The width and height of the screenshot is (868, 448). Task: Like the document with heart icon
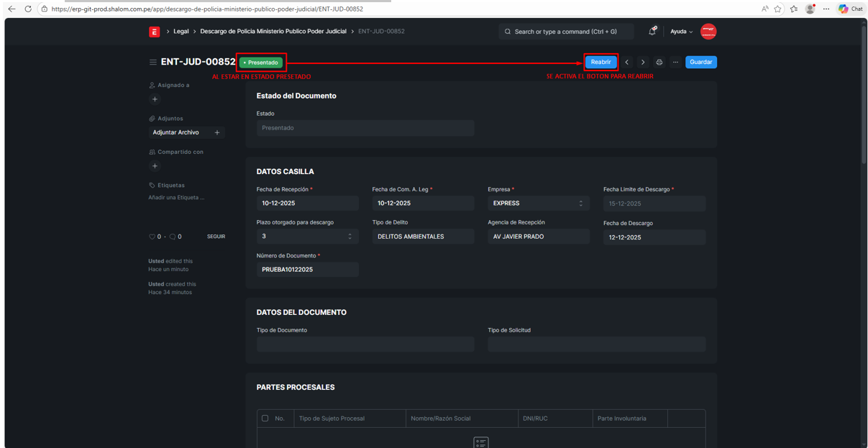coord(152,237)
